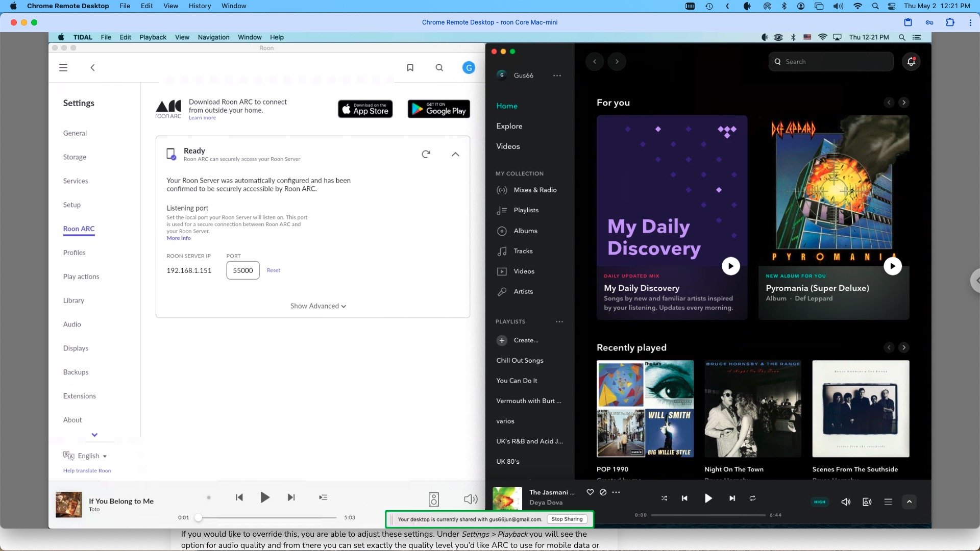Expand TIDAL now playing view
This screenshot has width=980, height=551.
[909, 502]
